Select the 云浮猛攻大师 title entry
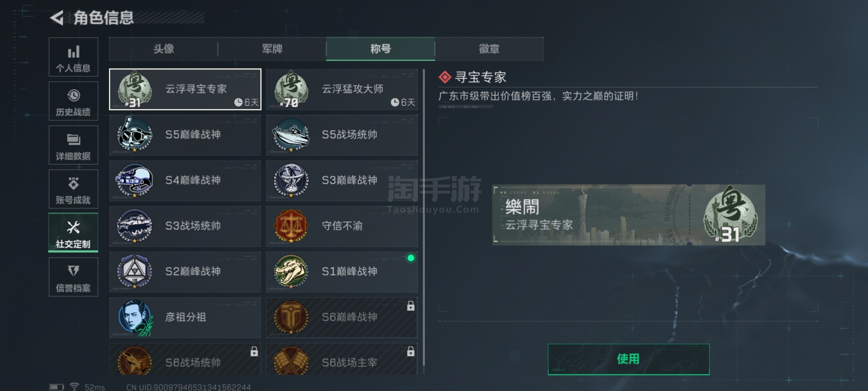The height and width of the screenshot is (391, 868). click(342, 89)
